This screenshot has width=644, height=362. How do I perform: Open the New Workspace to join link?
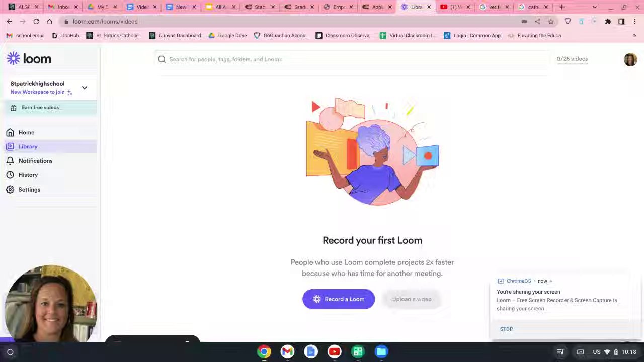pyautogui.click(x=41, y=92)
